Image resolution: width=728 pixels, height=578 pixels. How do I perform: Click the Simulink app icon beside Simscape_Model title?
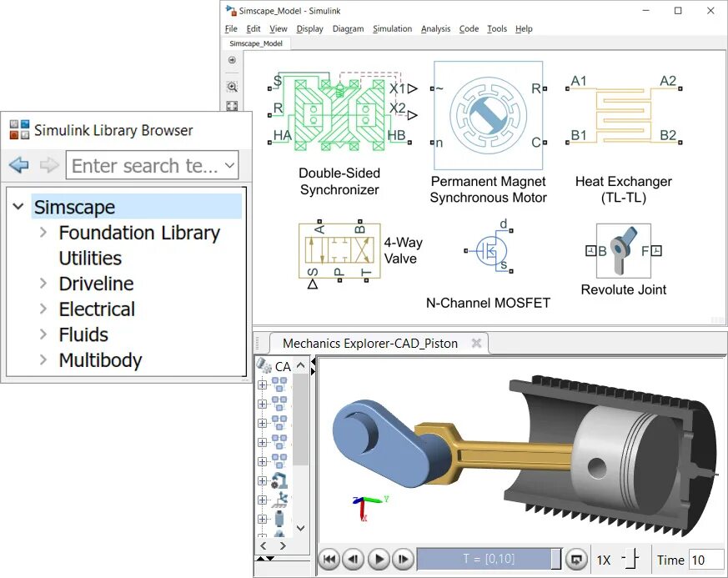[231, 10]
